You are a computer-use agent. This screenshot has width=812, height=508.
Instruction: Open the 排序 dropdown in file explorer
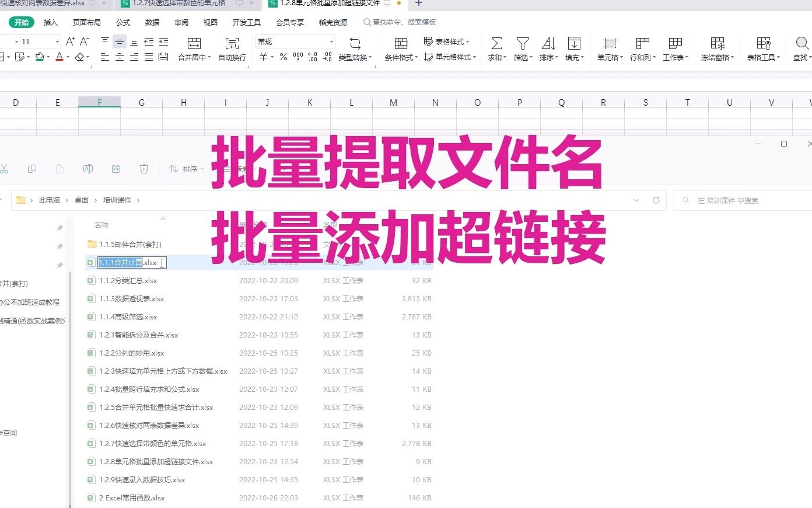click(x=192, y=169)
